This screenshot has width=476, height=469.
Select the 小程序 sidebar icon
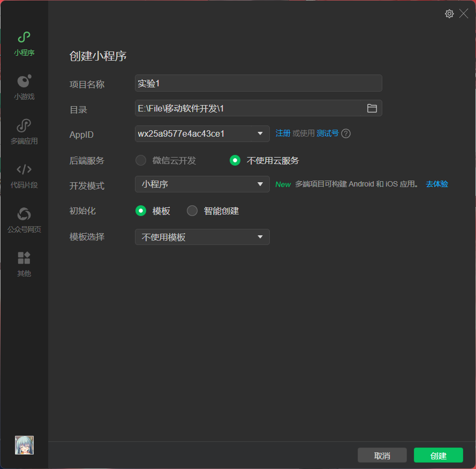(x=24, y=44)
